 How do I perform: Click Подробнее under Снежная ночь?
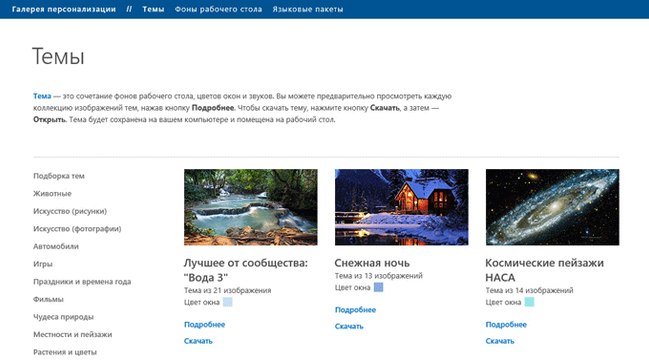[355, 310]
